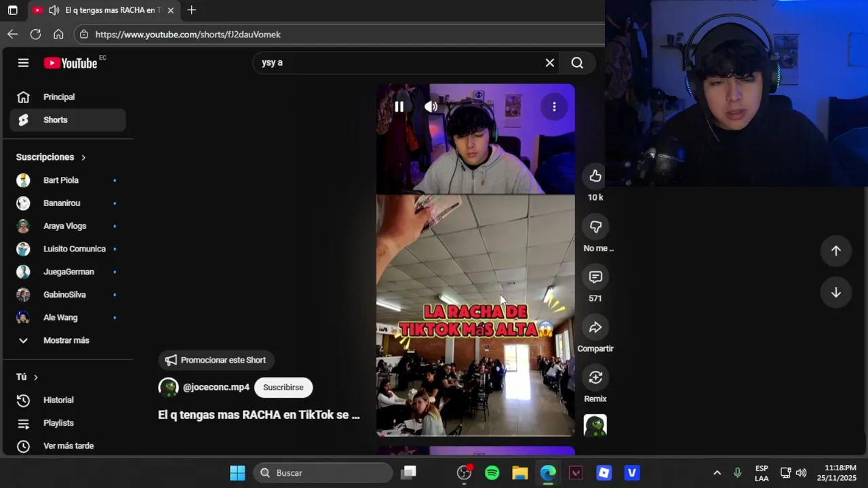Open the tab actions menu icon

point(12,10)
